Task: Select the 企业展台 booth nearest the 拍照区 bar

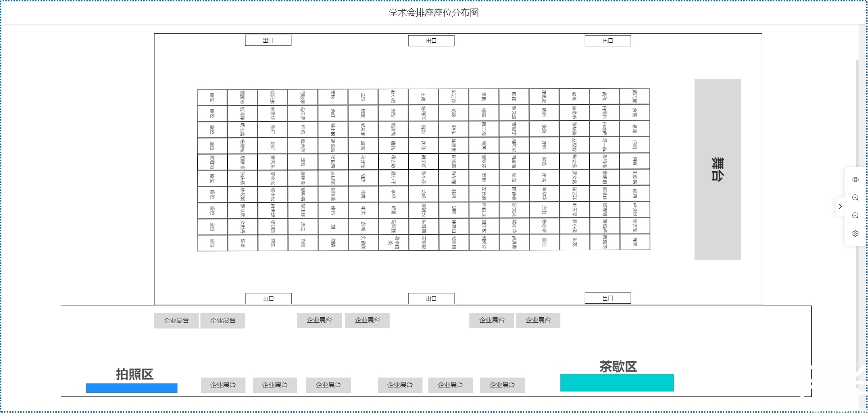Action: tap(223, 385)
